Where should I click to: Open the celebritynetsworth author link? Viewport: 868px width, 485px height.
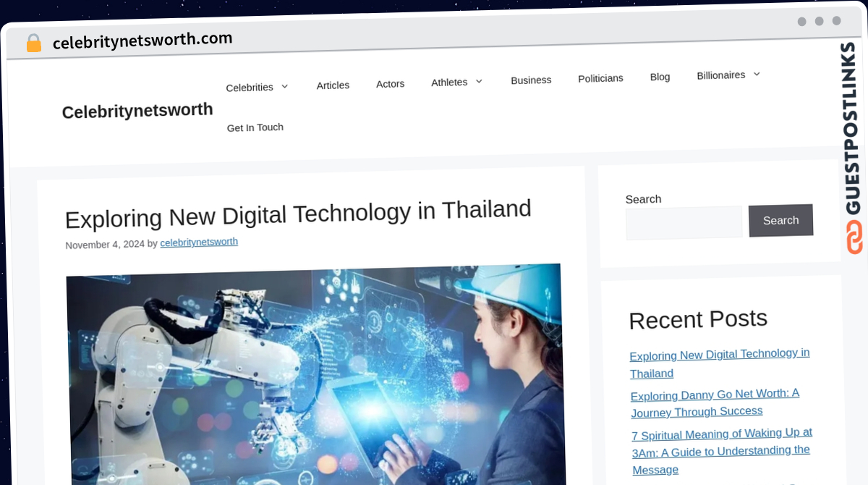[x=199, y=242]
